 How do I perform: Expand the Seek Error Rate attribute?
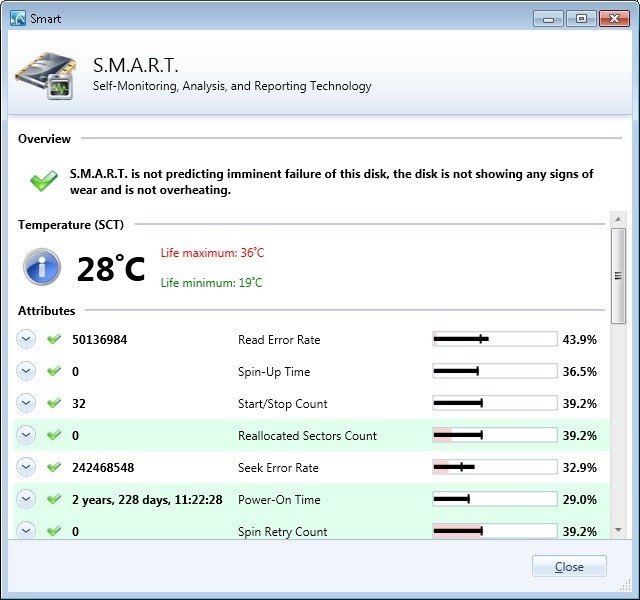pos(26,467)
